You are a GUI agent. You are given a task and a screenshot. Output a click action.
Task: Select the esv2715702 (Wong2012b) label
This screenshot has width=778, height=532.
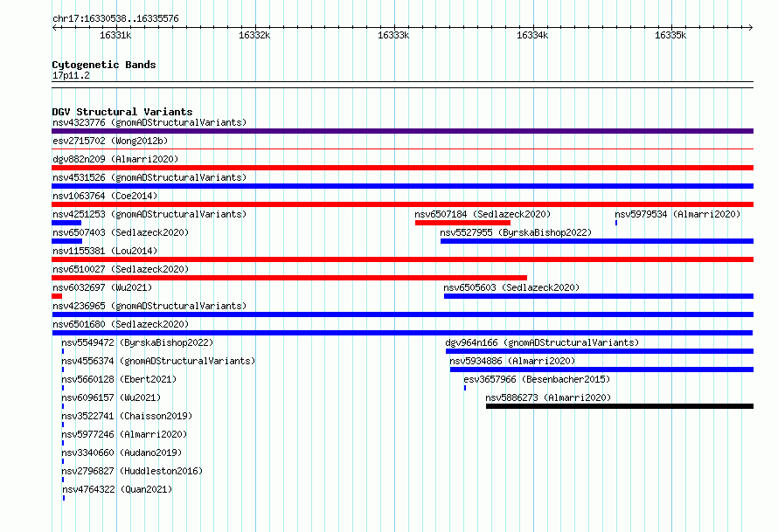click(110, 141)
